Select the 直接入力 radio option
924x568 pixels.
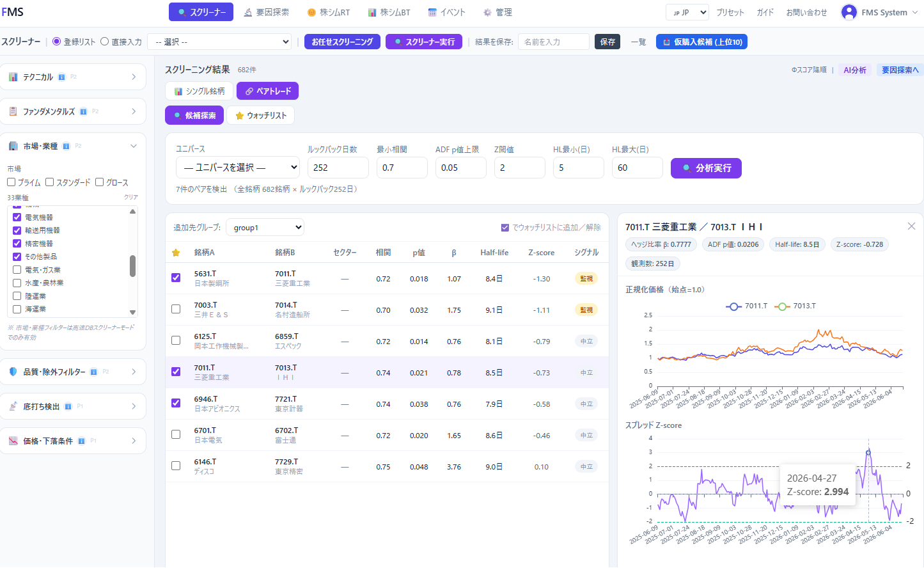coord(105,42)
